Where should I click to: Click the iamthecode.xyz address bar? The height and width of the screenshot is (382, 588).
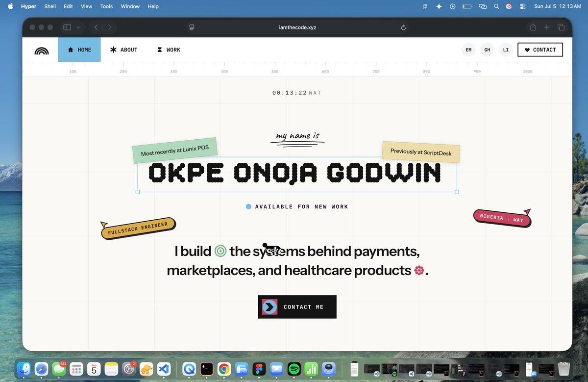[298, 27]
